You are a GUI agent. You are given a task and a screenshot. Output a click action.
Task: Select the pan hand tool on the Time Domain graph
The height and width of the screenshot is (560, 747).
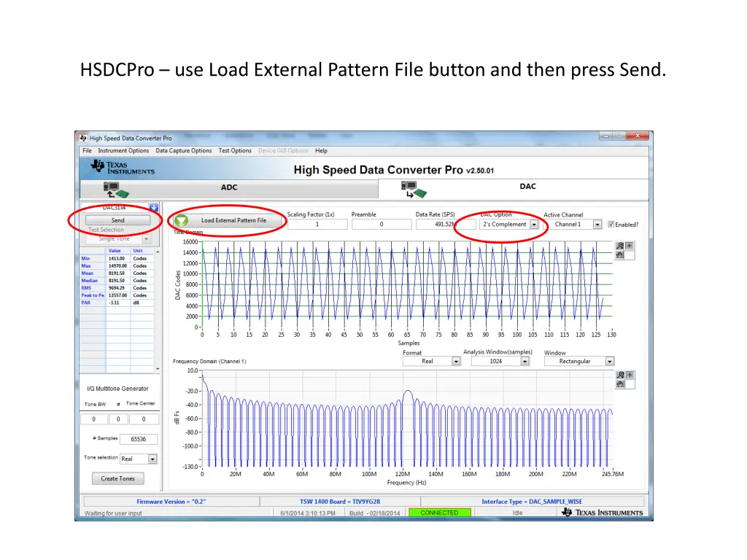pyautogui.click(x=619, y=254)
